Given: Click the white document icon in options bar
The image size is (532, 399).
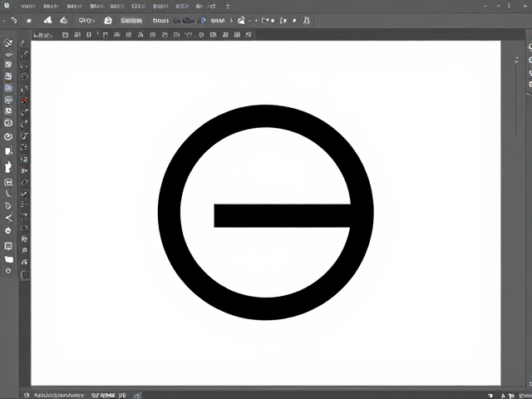Looking at the screenshot, I should [x=108, y=20].
